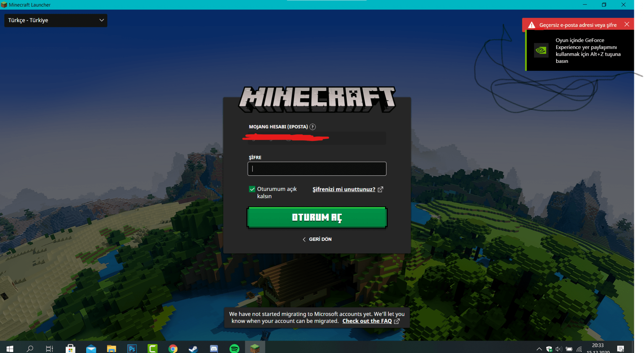The height and width of the screenshot is (353, 644).
Task: Focus the Mojang account email field
Action: [317, 138]
